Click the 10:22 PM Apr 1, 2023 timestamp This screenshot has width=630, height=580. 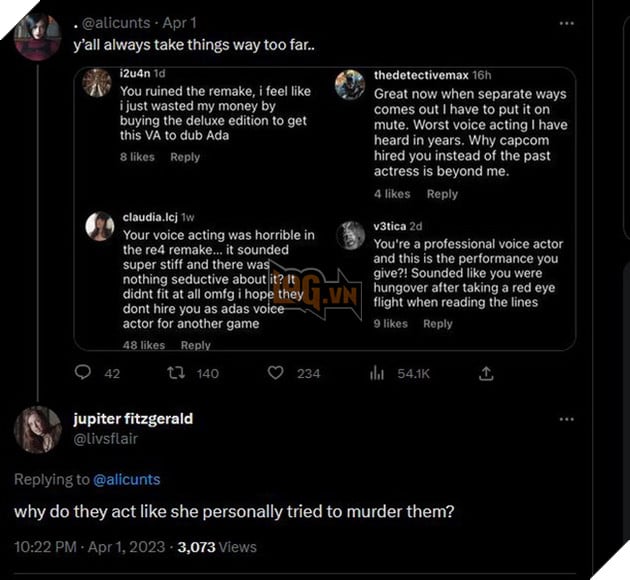tap(90, 547)
